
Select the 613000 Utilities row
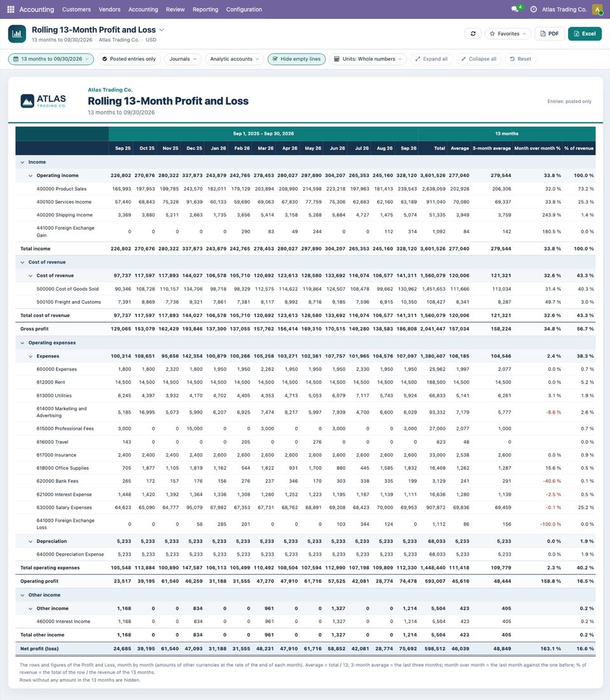pos(305,396)
